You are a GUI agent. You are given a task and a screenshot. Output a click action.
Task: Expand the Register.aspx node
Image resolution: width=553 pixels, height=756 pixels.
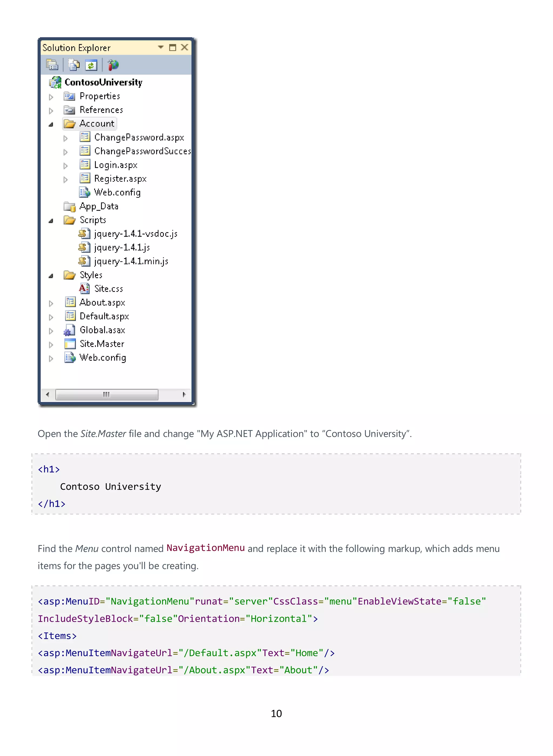[x=66, y=180]
